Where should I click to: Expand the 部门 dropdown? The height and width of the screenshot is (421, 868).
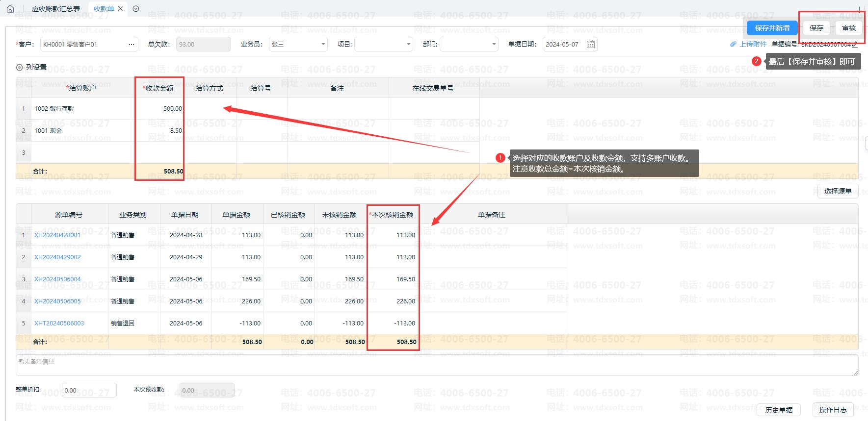[x=494, y=45]
